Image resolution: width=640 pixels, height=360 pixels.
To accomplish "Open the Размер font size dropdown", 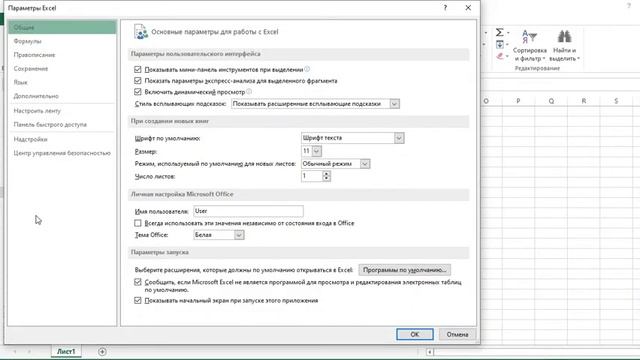I will [x=317, y=151].
